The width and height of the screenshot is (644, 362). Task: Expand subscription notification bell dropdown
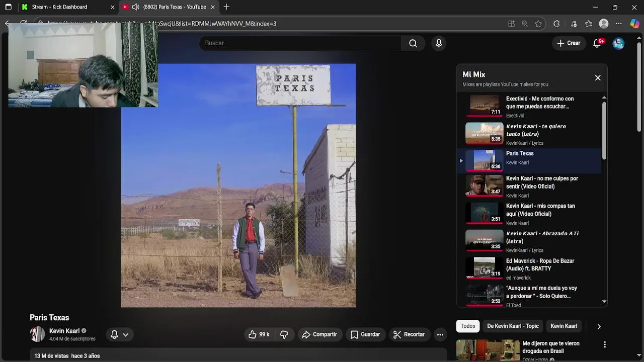tap(120, 334)
